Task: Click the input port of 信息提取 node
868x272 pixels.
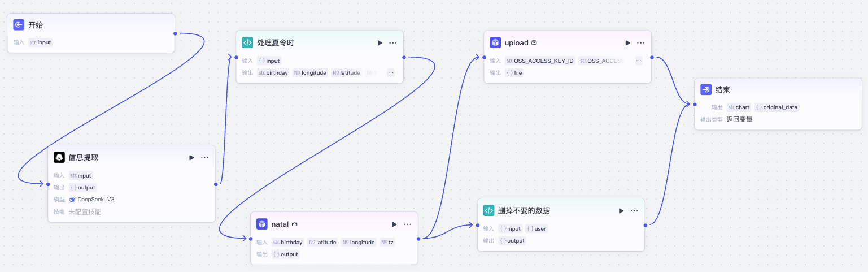Action: click(x=48, y=184)
